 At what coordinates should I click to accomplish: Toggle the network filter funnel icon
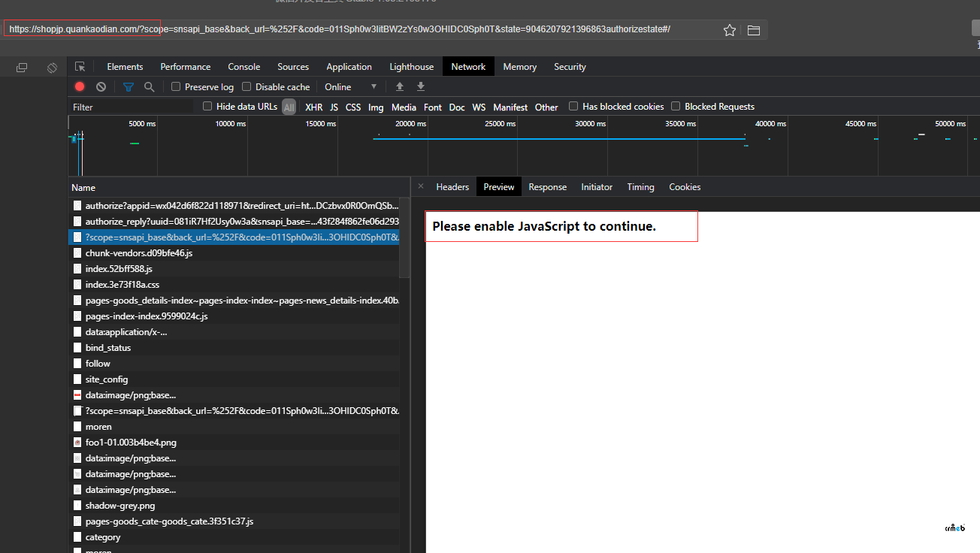pos(128,87)
